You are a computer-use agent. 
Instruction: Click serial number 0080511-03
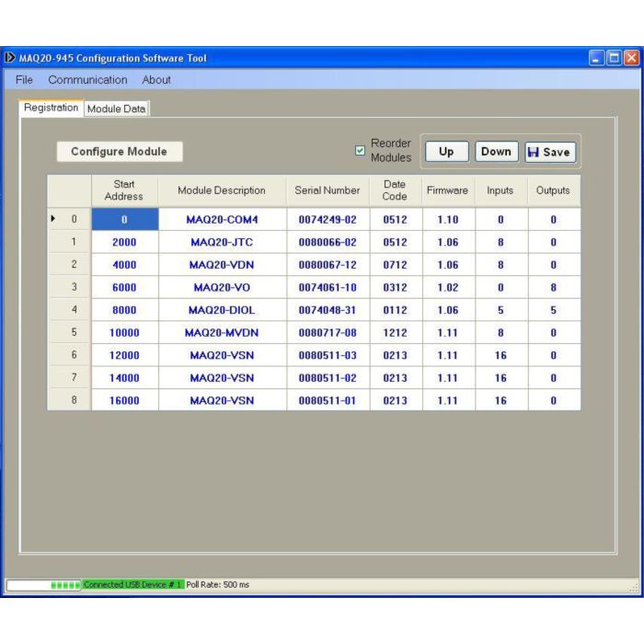tap(328, 355)
